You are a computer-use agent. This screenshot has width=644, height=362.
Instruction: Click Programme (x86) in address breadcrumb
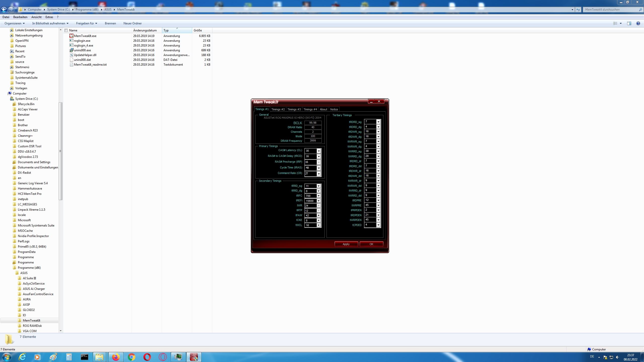coord(87,10)
